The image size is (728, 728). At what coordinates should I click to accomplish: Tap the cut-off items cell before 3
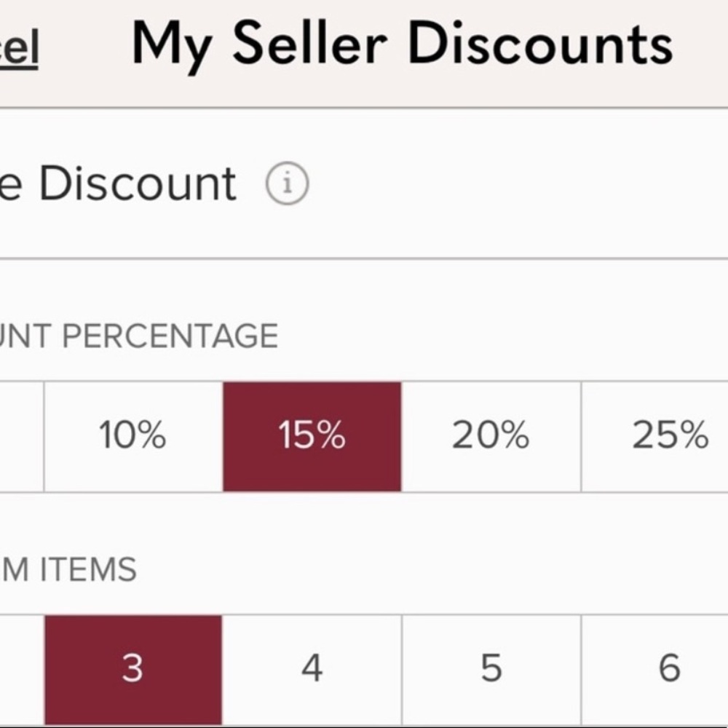pos(20,668)
